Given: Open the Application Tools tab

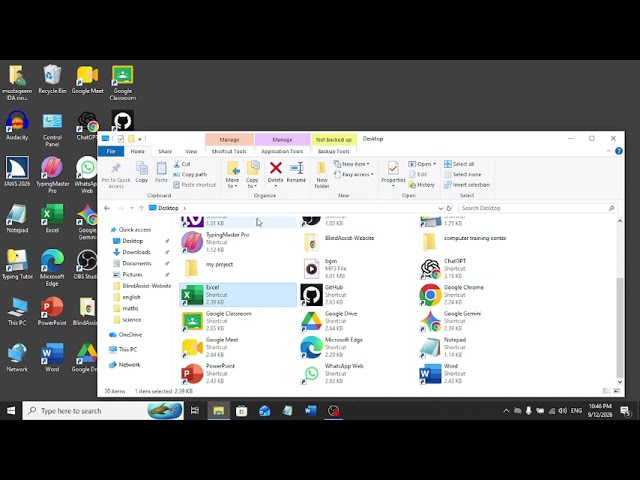Looking at the screenshot, I should click(x=282, y=151).
